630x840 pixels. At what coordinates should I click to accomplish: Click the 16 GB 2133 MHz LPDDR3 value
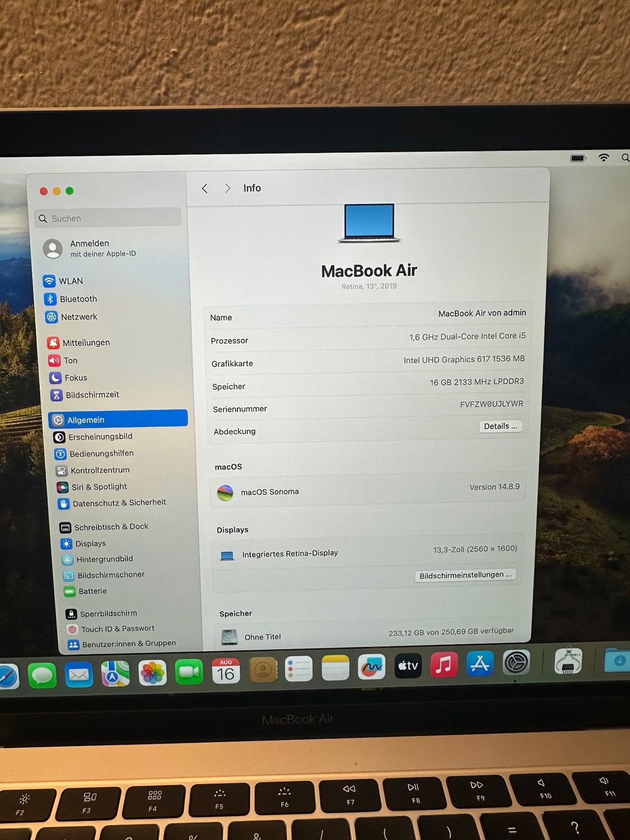pyautogui.click(x=476, y=381)
